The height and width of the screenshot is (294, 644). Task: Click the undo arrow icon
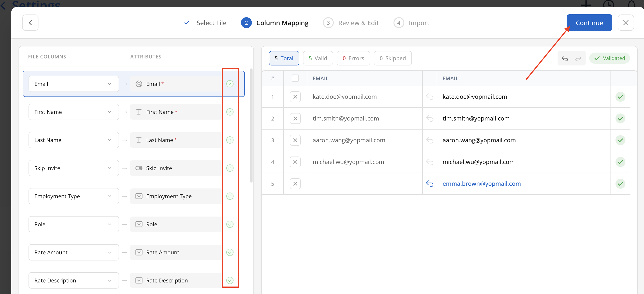[565, 58]
